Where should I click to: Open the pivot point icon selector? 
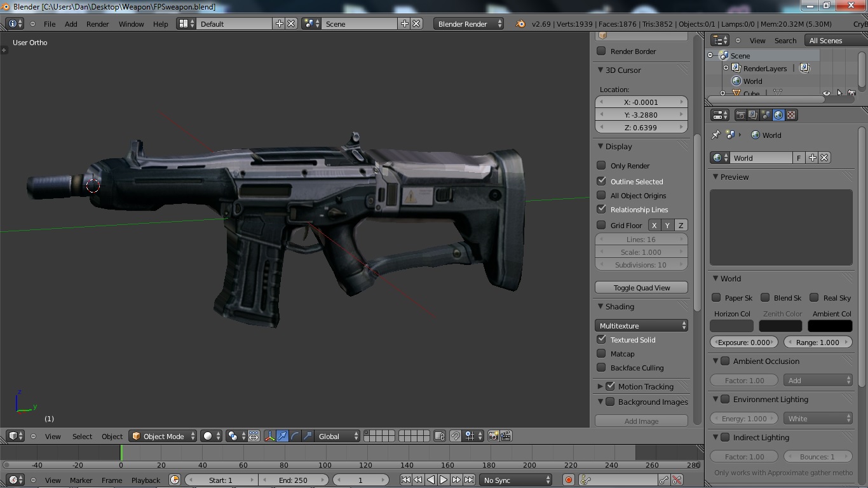(236, 436)
